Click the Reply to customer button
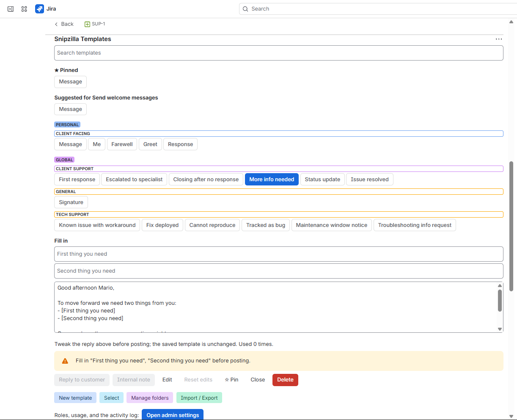517x420 pixels. click(x=82, y=380)
